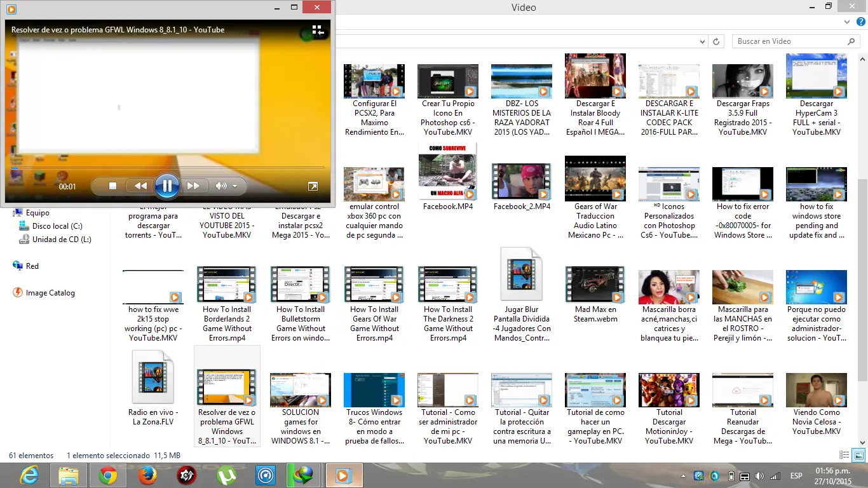Select SOLUCION games for windows video

click(301, 409)
